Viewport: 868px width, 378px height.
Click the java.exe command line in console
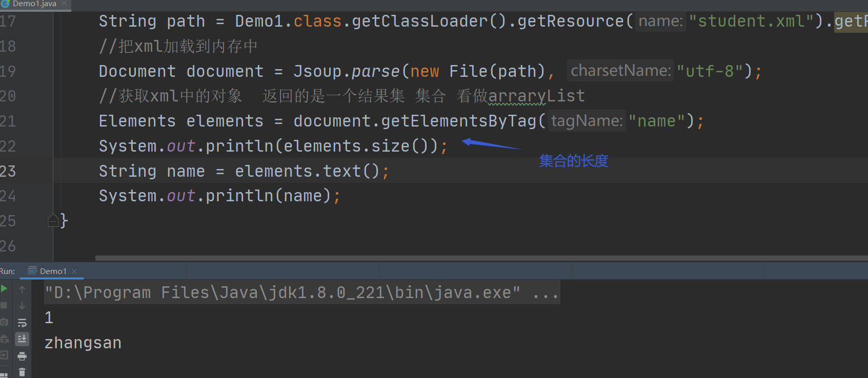click(302, 292)
